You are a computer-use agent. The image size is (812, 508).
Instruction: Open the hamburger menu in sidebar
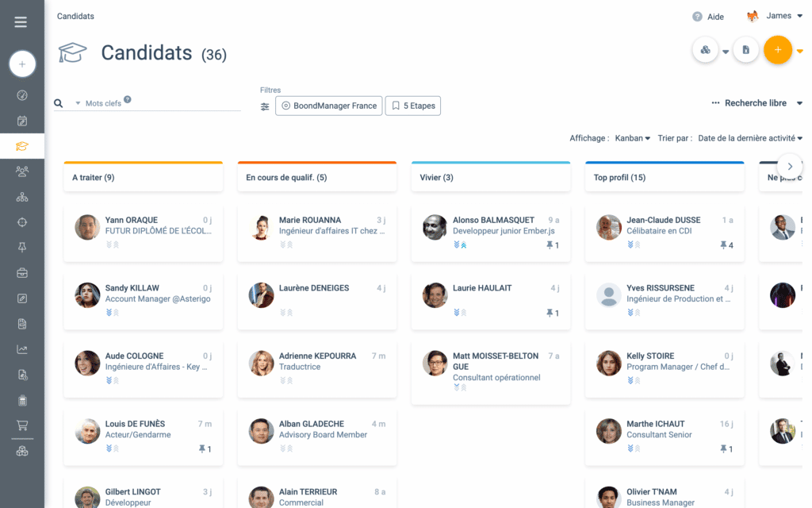pos(21,21)
